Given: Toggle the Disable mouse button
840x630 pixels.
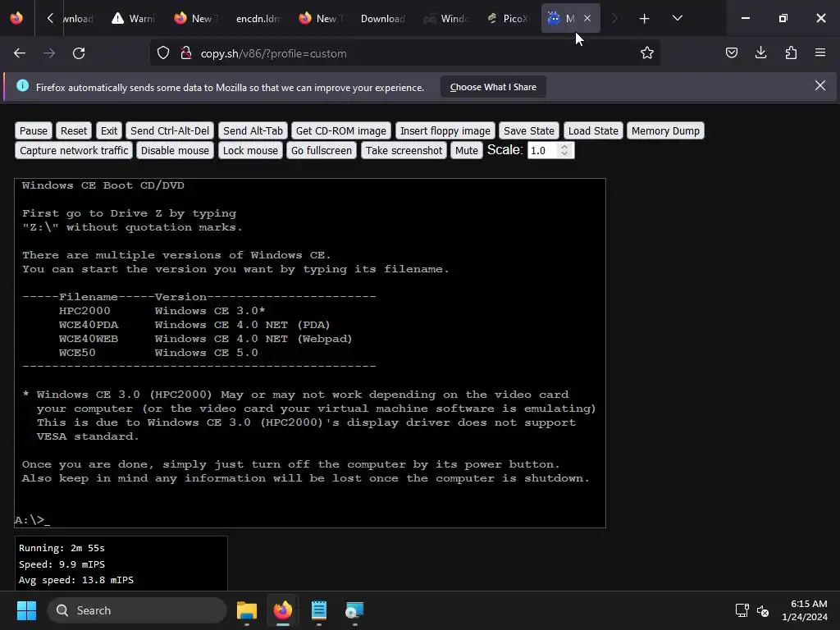Looking at the screenshot, I should (176, 151).
